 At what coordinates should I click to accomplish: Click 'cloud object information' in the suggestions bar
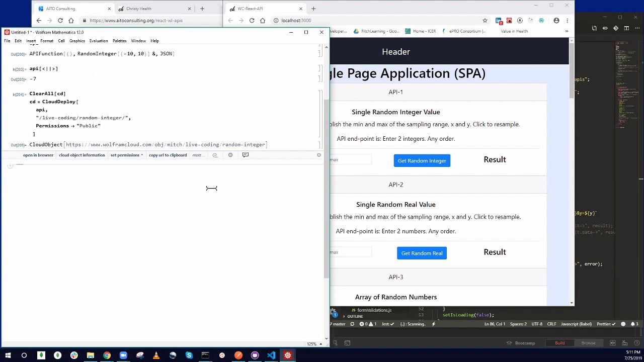[82, 155]
